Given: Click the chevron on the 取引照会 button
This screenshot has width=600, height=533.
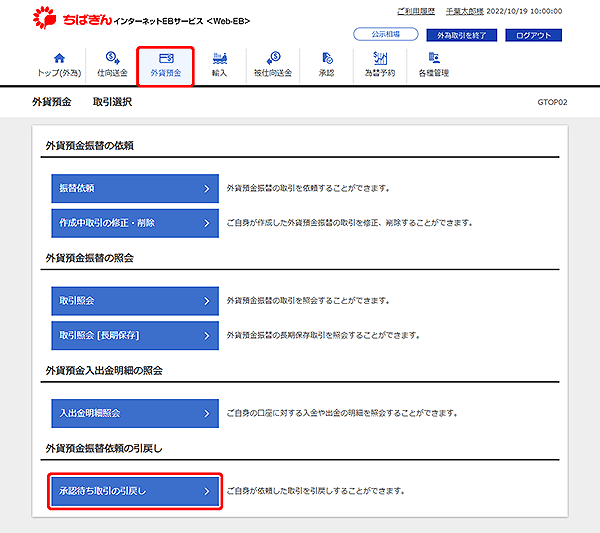Looking at the screenshot, I should pyautogui.click(x=207, y=301).
